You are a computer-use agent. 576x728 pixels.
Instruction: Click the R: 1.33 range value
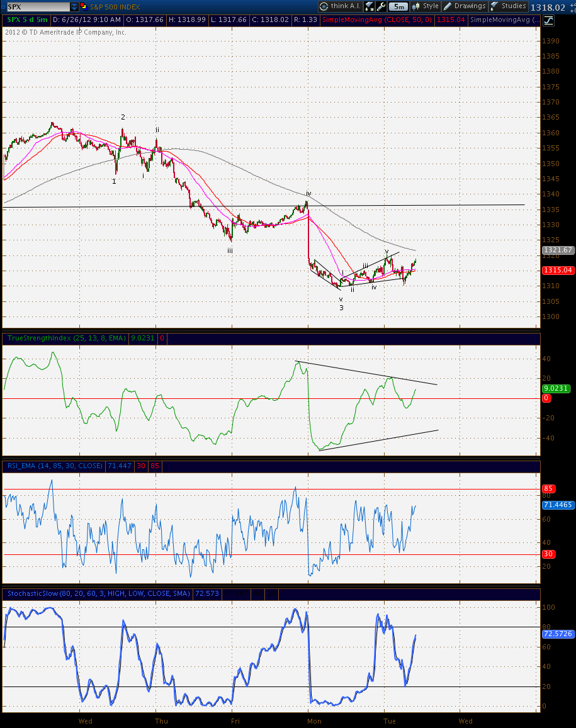(x=306, y=20)
